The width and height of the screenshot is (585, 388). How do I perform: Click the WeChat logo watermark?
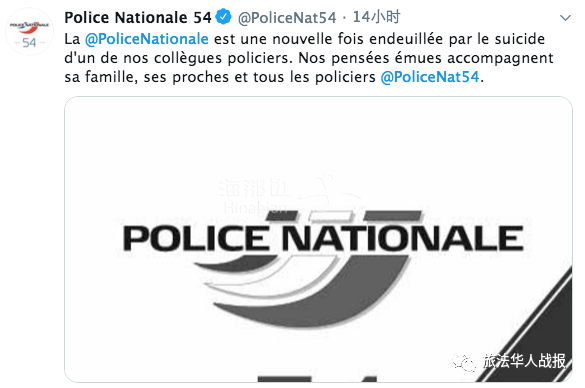464,361
